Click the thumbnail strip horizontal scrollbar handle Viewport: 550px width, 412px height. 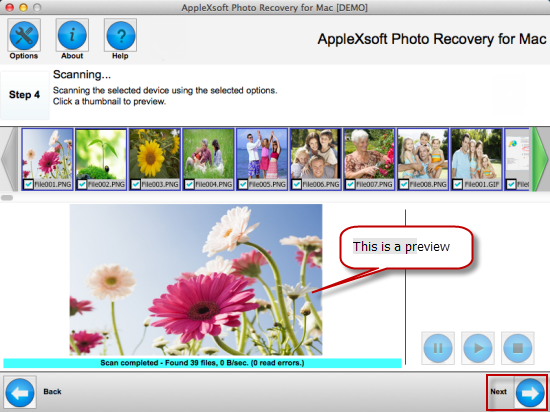click(7, 198)
